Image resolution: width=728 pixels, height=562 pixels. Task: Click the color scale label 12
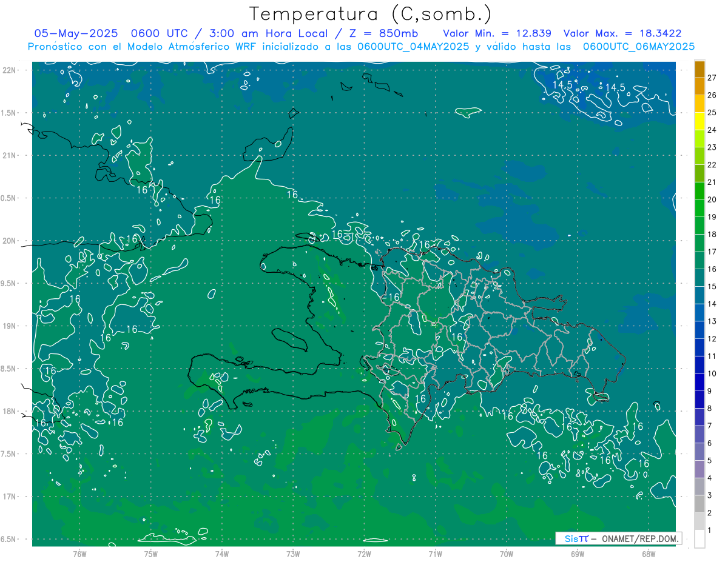(712, 339)
